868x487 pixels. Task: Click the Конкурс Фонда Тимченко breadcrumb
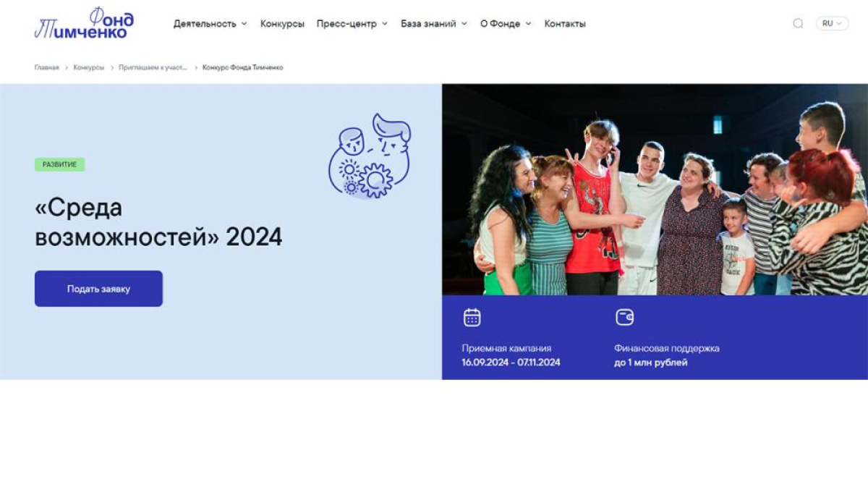click(x=242, y=67)
